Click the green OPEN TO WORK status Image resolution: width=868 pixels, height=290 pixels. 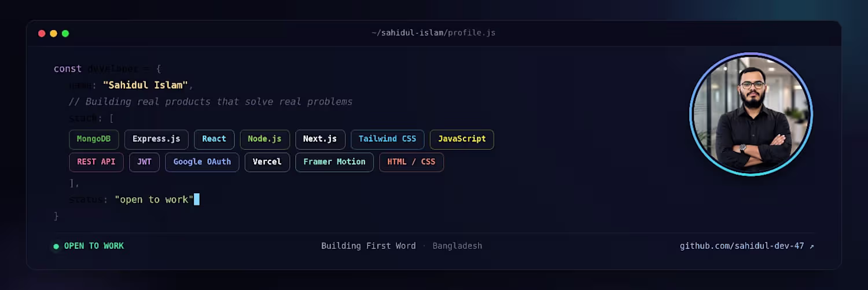click(89, 246)
